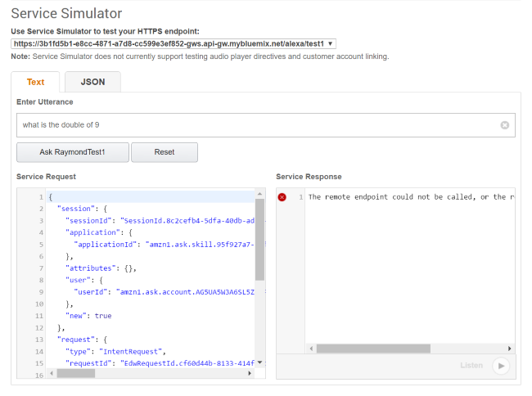Click line number 1 in Service Request gutter
532x396 pixels.
[x=41, y=197]
